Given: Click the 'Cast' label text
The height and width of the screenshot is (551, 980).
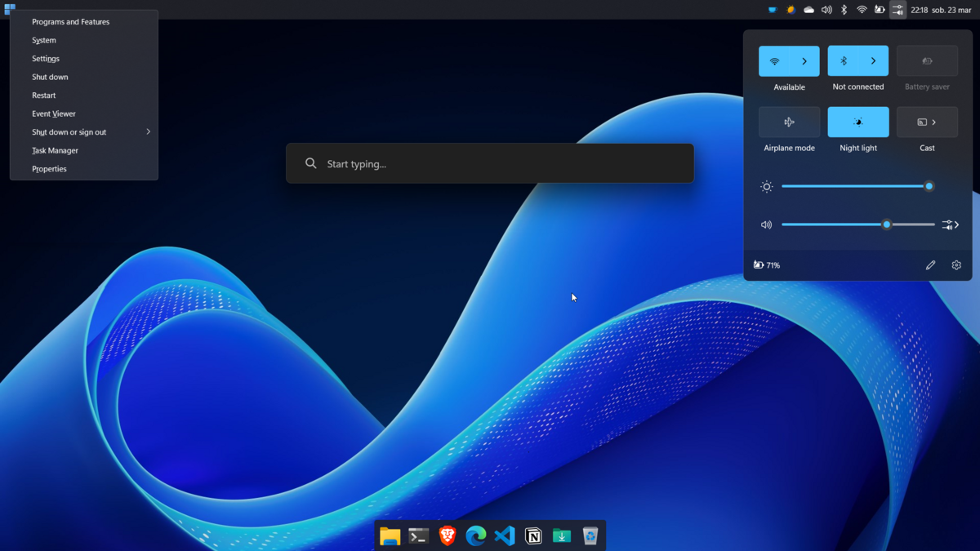Looking at the screenshot, I should [927, 149].
